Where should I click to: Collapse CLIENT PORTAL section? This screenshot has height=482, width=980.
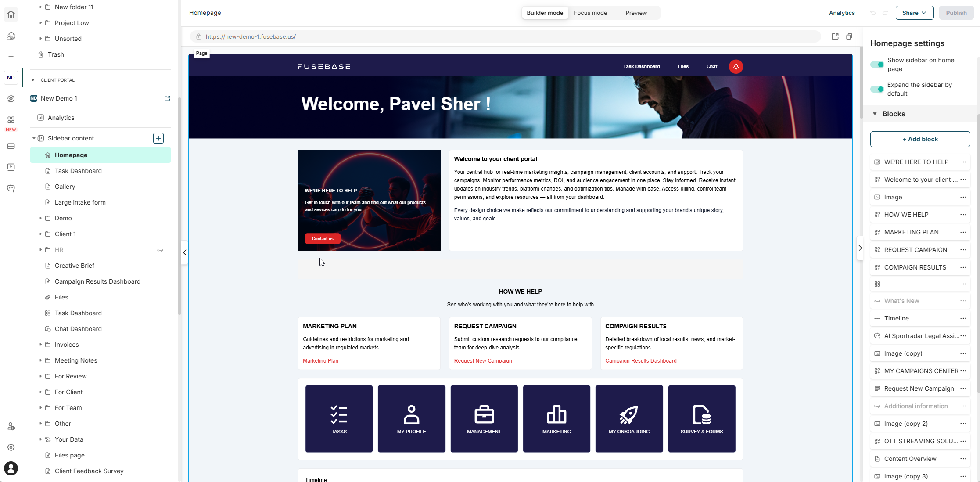tap(33, 80)
